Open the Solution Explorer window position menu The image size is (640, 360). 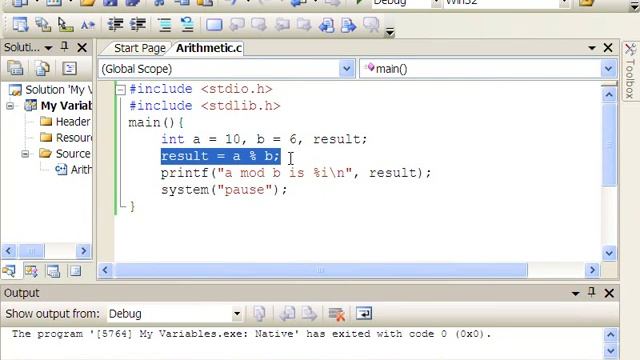pyautogui.click(x=49, y=48)
